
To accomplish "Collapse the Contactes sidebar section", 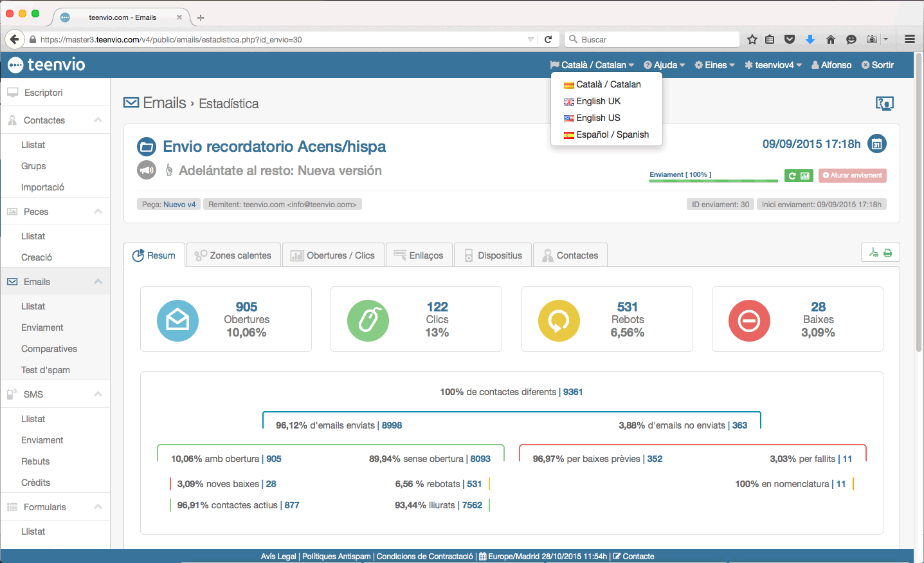I will (98, 120).
